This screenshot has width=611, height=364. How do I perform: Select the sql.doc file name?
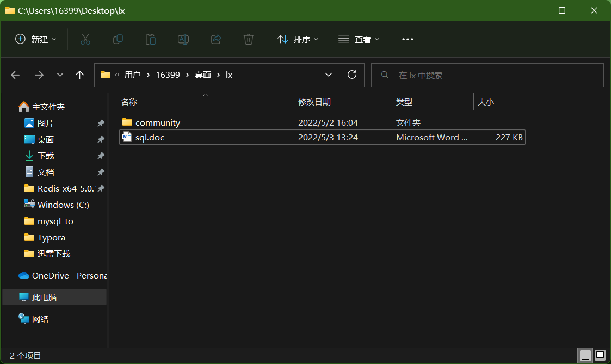point(150,137)
